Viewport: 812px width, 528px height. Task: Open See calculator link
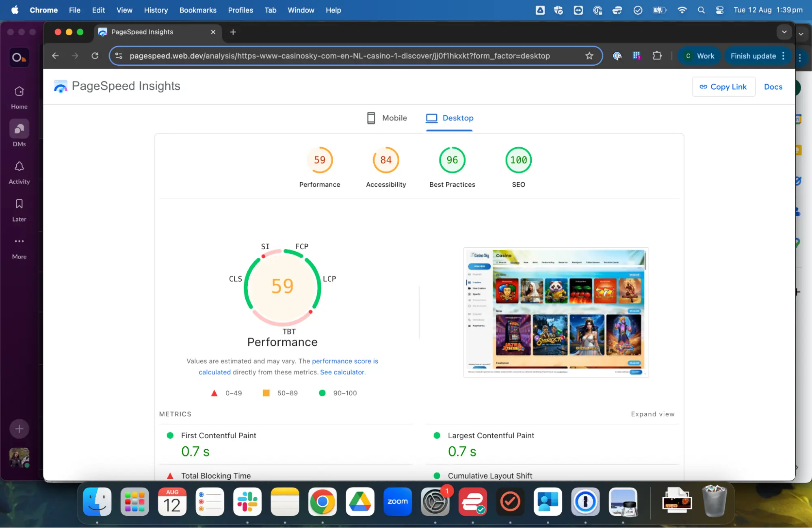click(x=342, y=372)
